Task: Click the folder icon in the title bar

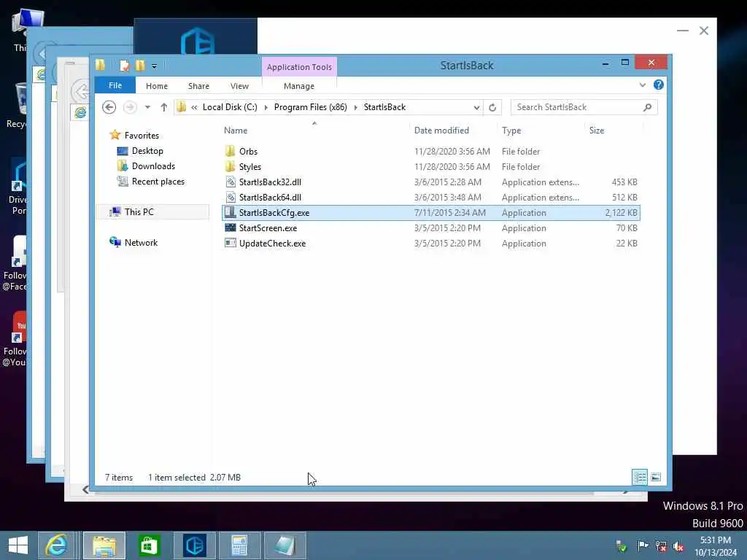Action: click(x=100, y=65)
